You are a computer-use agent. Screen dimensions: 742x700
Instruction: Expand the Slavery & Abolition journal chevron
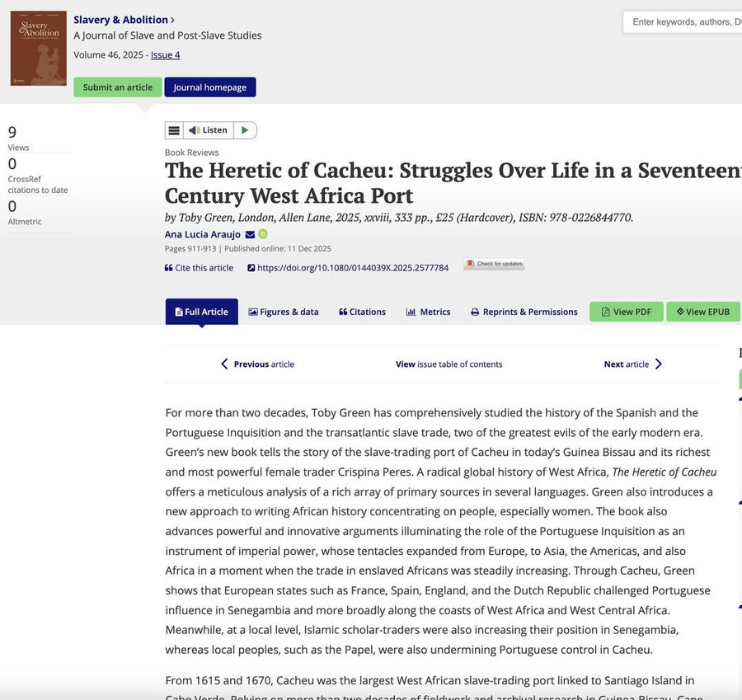coord(172,20)
